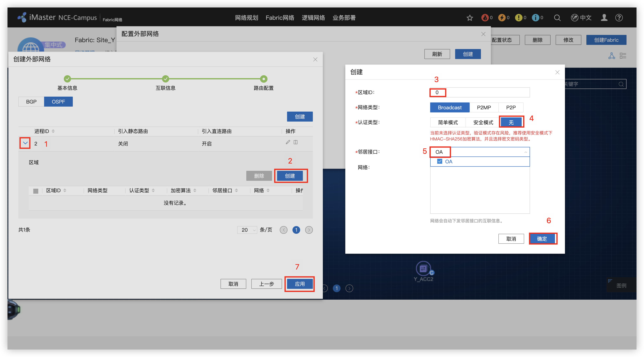Uncheck the OA interface checkbox
Image resolution: width=644 pixels, height=357 pixels.
point(440,161)
